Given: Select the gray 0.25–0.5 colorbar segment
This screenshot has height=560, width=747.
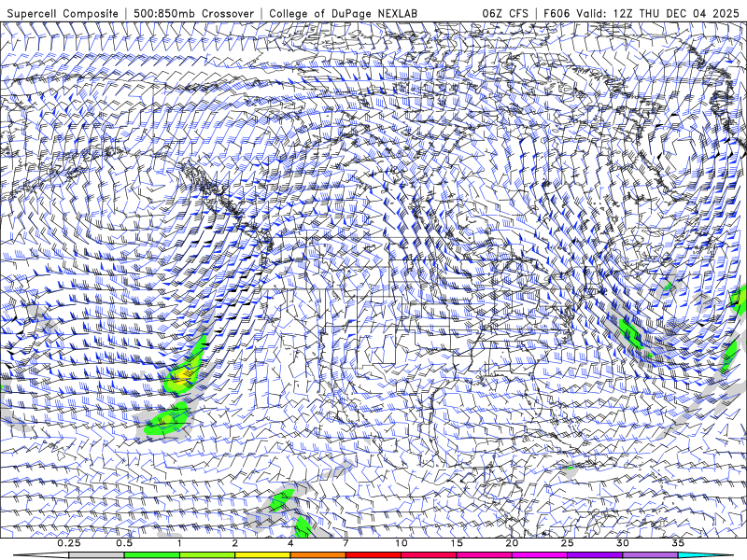Looking at the screenshot, I should click(96, 555).
